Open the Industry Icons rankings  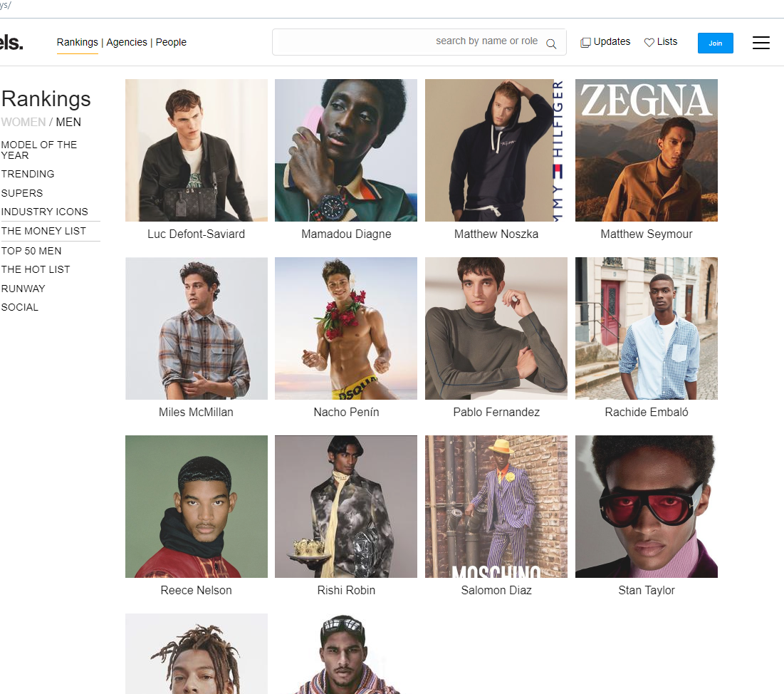pyautogui.click(x=44, y=212)
